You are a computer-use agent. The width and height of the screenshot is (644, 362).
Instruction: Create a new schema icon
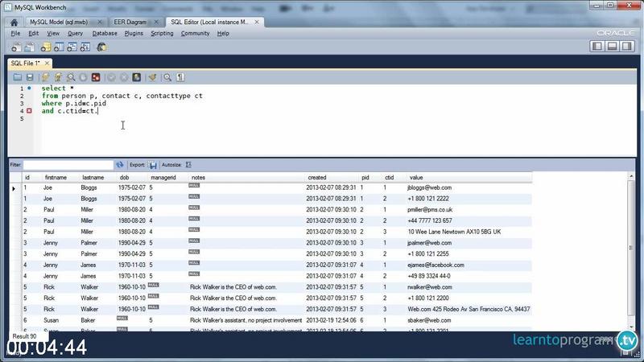click(46, 47)
